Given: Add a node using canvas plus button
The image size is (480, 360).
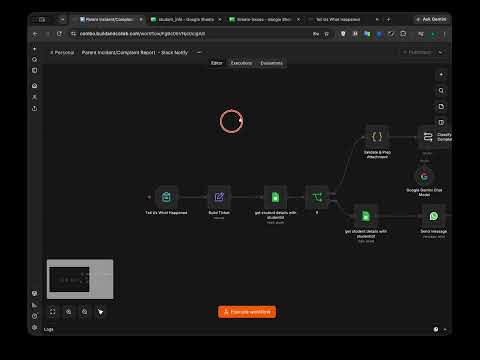Looking at the screenshot, I should click(x=441, y=75).
